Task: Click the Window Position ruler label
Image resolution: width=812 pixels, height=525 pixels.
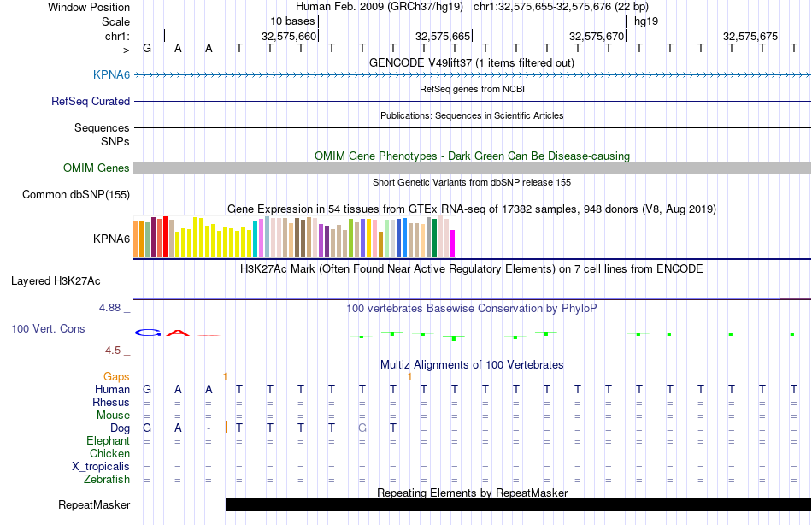Action: (x=89, y=7)
